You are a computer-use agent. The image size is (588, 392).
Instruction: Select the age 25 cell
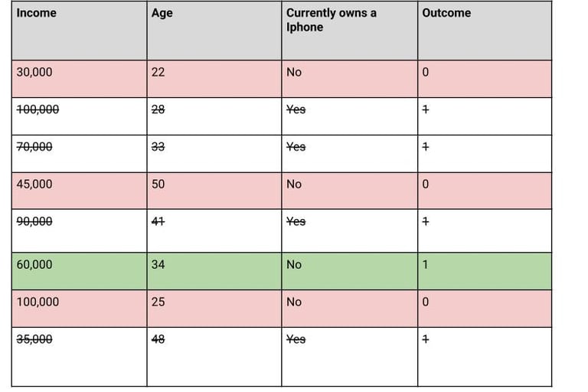pyautogui.click(x=158, y=302)
